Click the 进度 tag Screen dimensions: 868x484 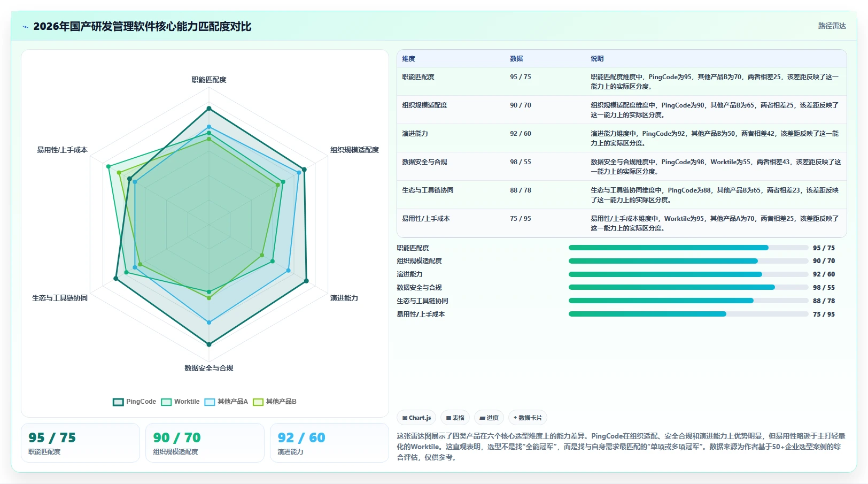(489, 418)
